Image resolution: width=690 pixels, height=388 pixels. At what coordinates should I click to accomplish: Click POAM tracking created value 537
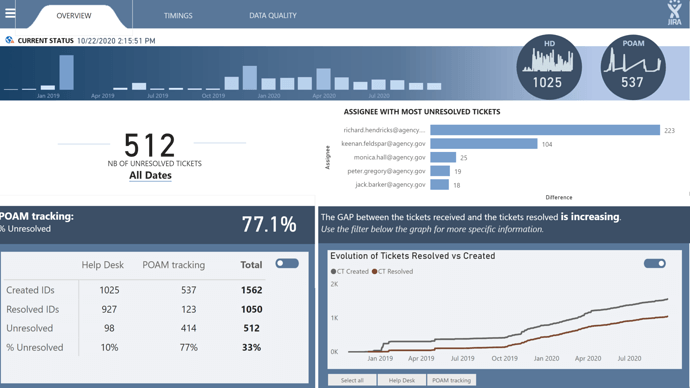[188, 290]
